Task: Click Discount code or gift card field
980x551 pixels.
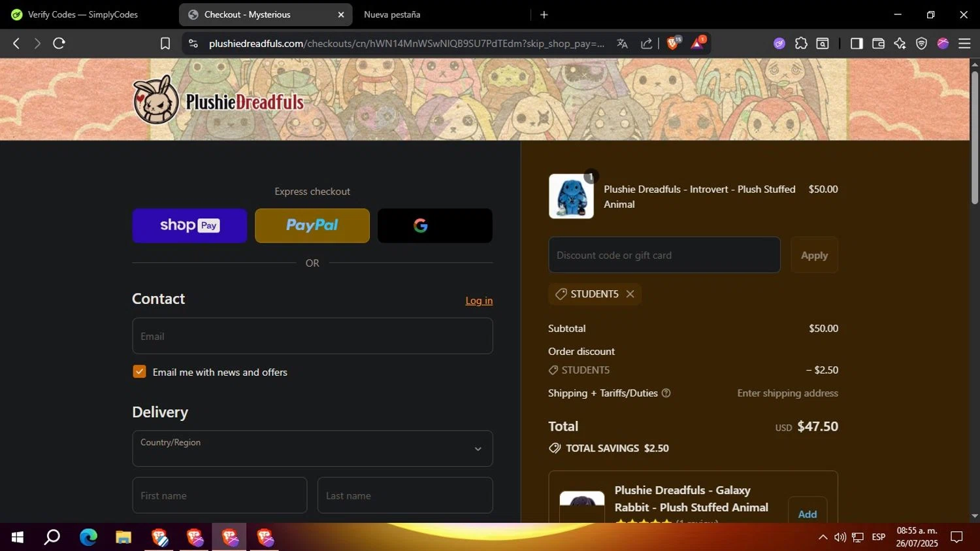Action: (x=664, y=255)
